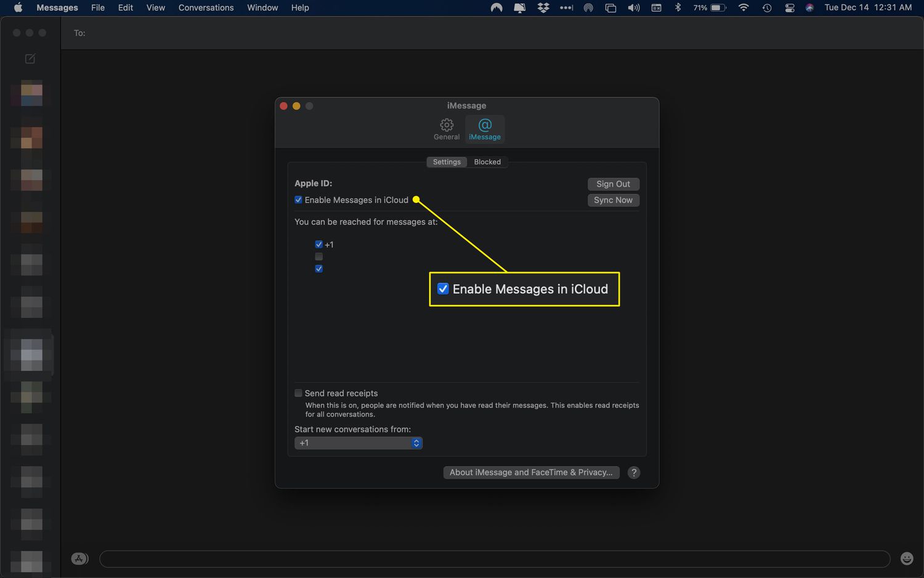Click the compose new message icon
This screenshot has height=578, width=924.
coord(30,59)
